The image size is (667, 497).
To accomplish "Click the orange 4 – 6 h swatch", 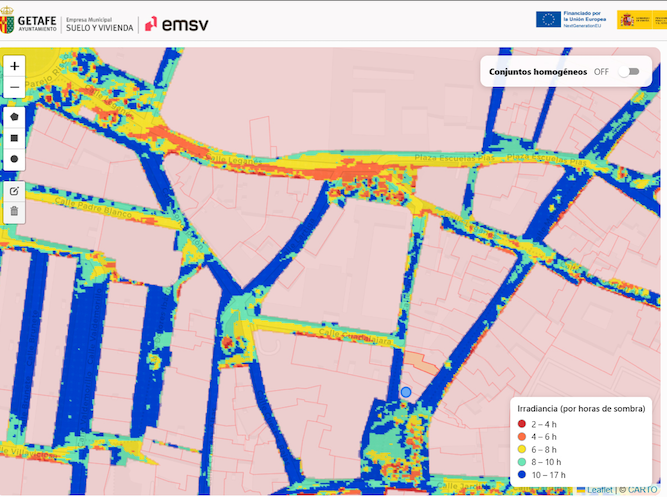I will tap(523, 437).
